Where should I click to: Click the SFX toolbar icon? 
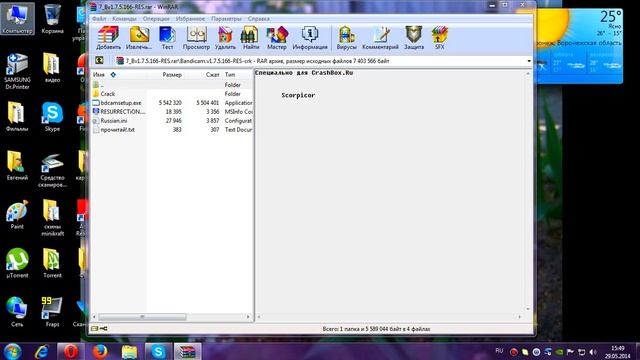(x=440, y=38)
